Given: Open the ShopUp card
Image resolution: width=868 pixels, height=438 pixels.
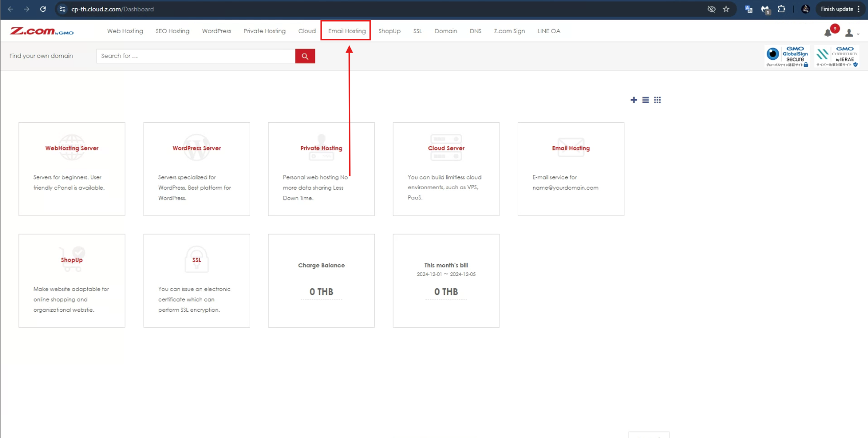Looking at the screenshot, I should click(72, 281).
